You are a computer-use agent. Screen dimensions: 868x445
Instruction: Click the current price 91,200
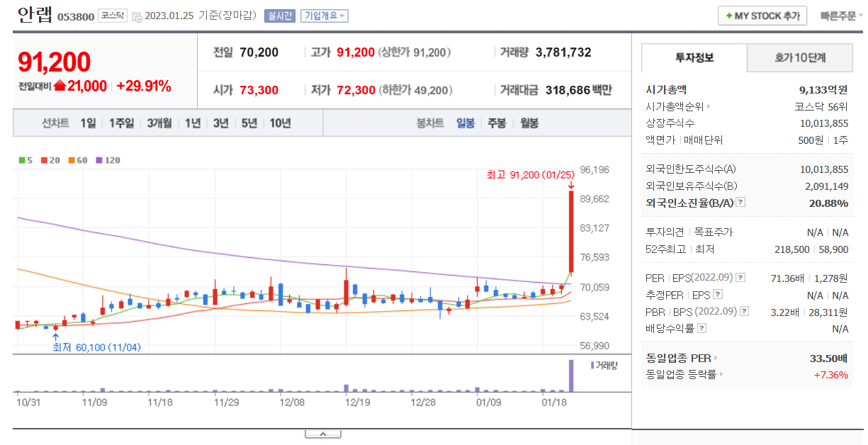54,62
